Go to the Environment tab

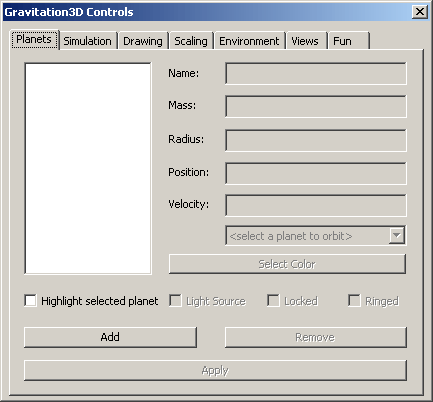tap(250, 41)
